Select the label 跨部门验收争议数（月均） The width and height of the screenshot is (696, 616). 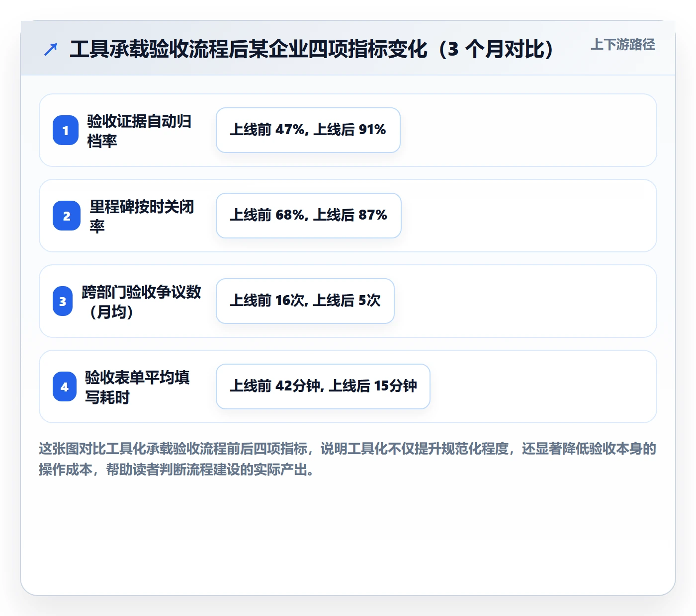click(x=141, y=302)
